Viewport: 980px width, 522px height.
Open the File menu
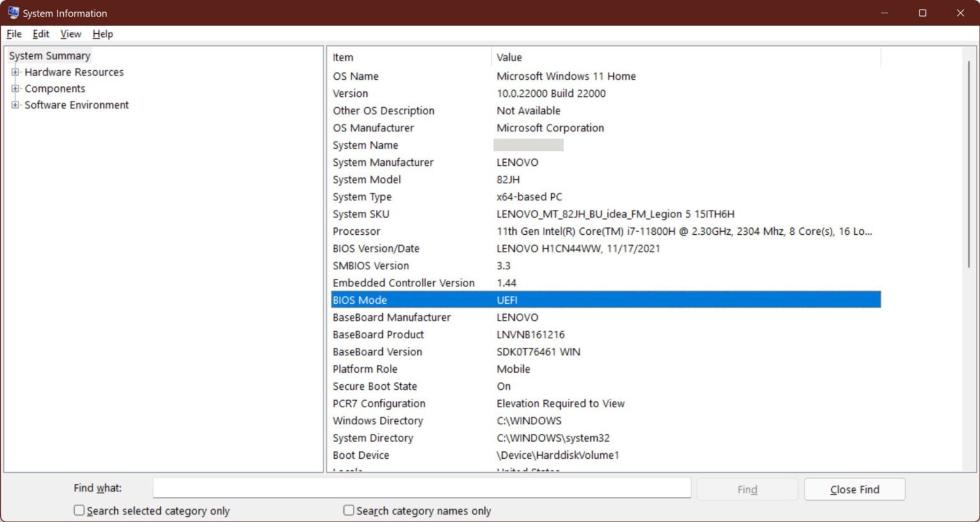coord(13,34)
